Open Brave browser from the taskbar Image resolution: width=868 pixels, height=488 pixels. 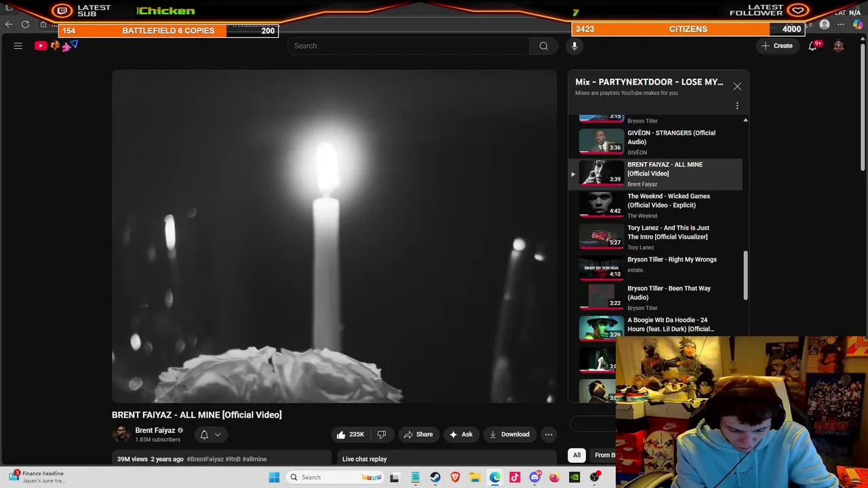tap(455, 477)
